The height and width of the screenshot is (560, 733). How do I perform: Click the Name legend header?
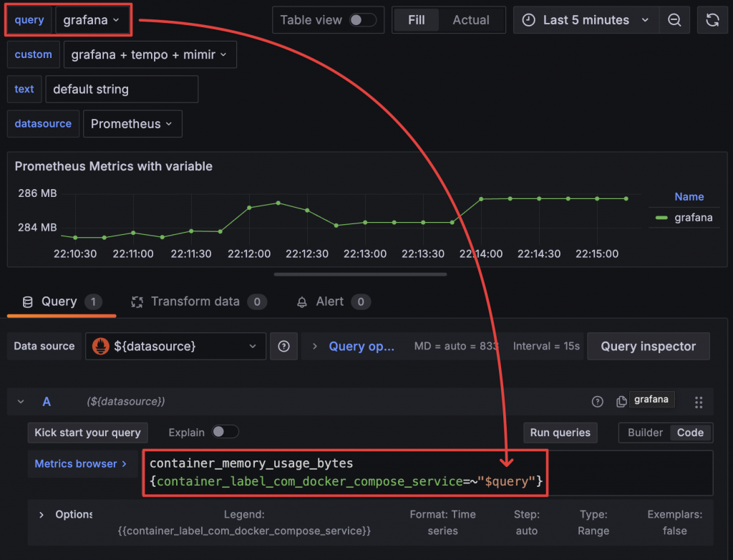point(689,197)
